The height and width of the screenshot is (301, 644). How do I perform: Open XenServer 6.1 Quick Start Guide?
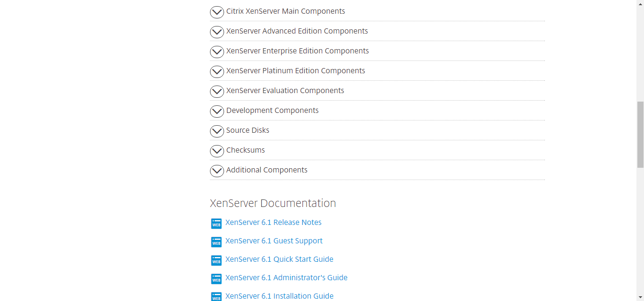coord(279,259)
